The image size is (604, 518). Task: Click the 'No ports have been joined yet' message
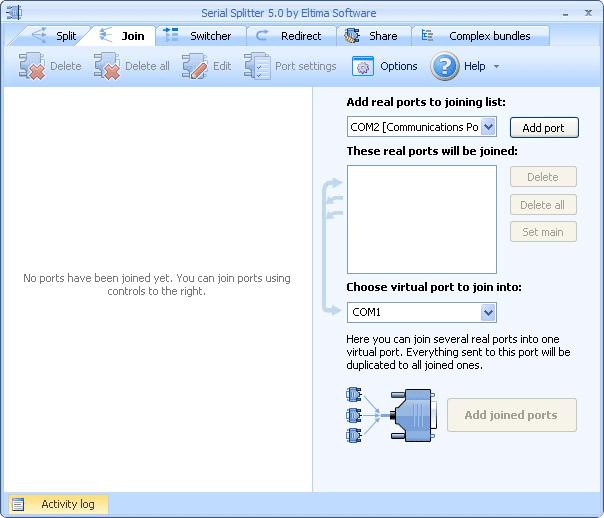(157, 284)
